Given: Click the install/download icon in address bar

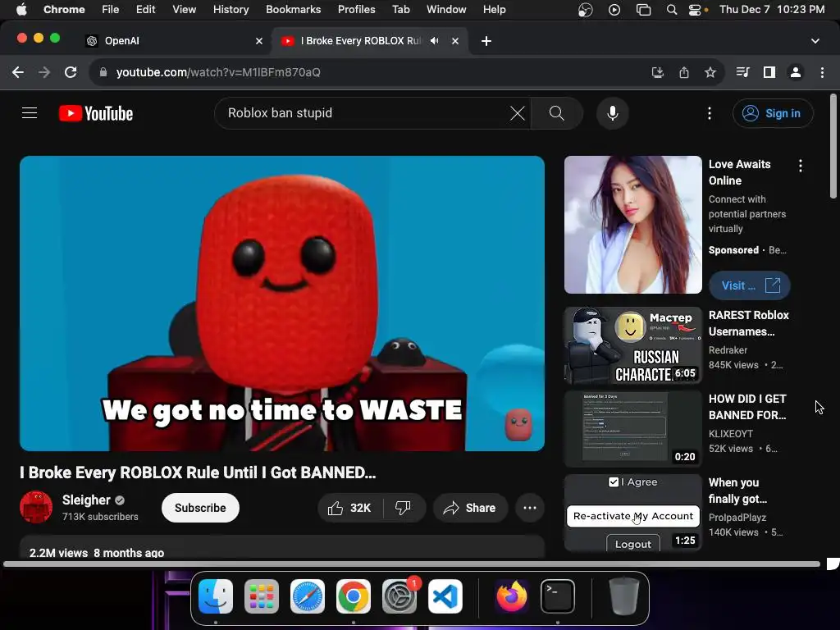Looking at the screenshot, I should [x=658, y=72].
